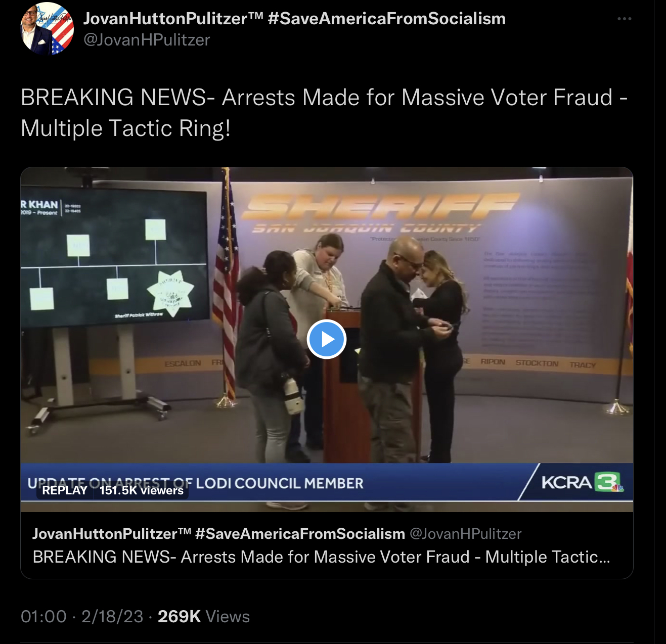This screenshot has width=666, height=644.
Task: Click the KCRA 3 logo in video
Action: point(583,482)
